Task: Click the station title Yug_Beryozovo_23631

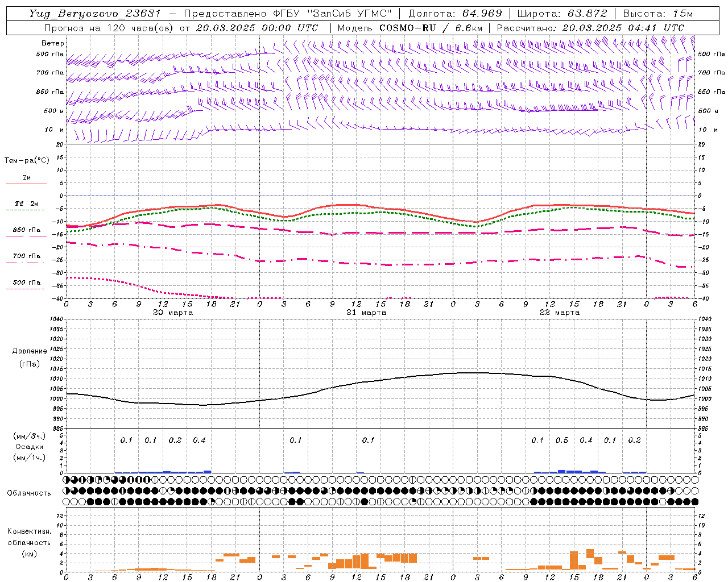Action: point(95,14)
